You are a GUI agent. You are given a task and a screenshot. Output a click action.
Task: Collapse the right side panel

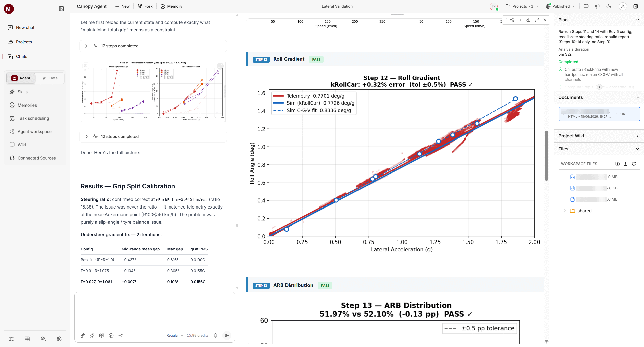(x=636, y=6)
